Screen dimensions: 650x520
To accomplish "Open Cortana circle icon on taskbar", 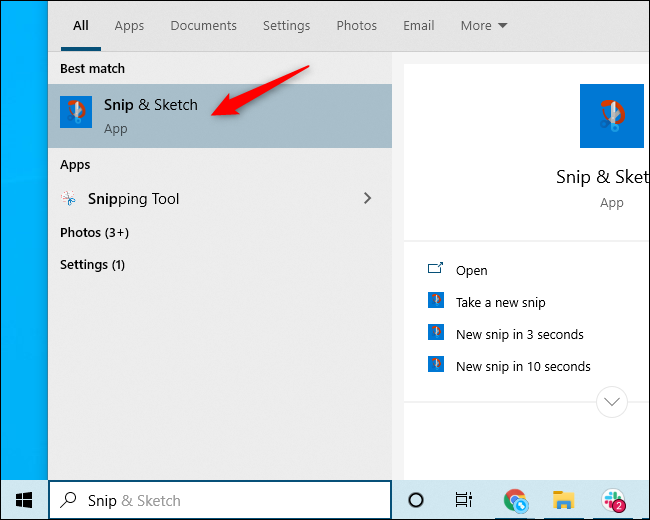I will (417, 500).
